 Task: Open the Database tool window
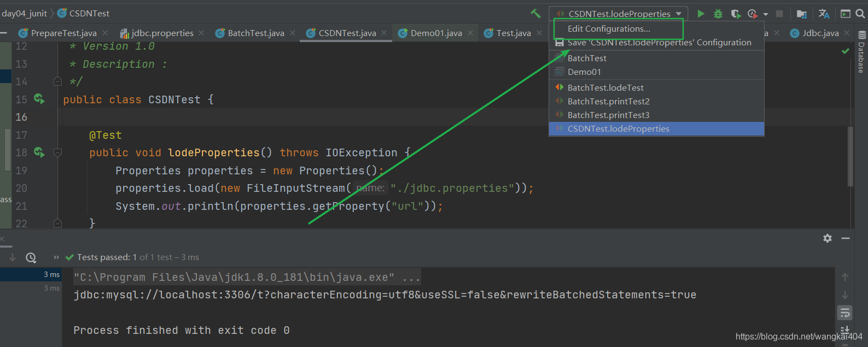(861, 52)
